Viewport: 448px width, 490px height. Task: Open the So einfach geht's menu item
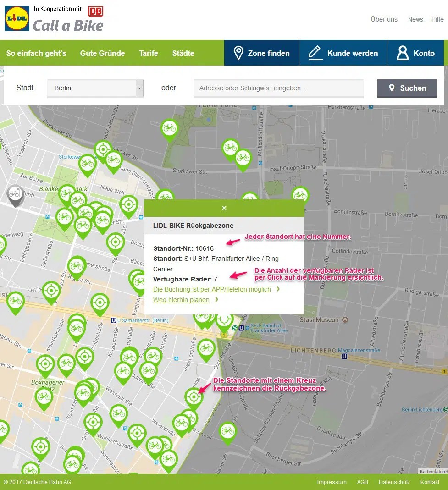[x=36, y=53]
